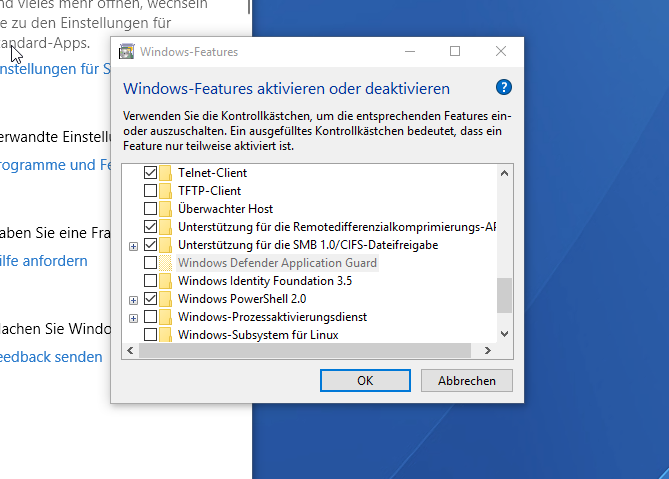Click the Remotedifferenzialkomprimierung folder icon
669x479 pixels.
pos(165,227)
